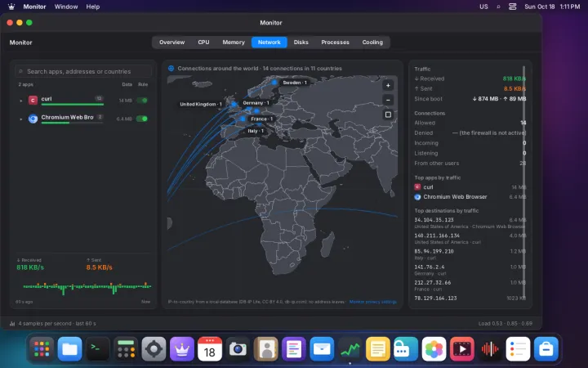This screenshot has height=368, width=588.
Task: Expand the curl app row
Action: click(20, 101)
